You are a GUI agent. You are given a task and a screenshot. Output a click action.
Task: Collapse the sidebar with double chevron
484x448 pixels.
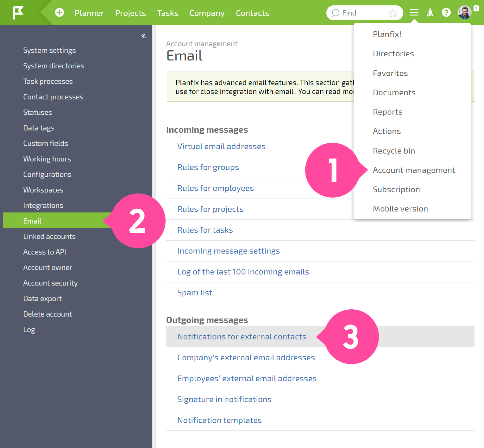coord(143,36)
